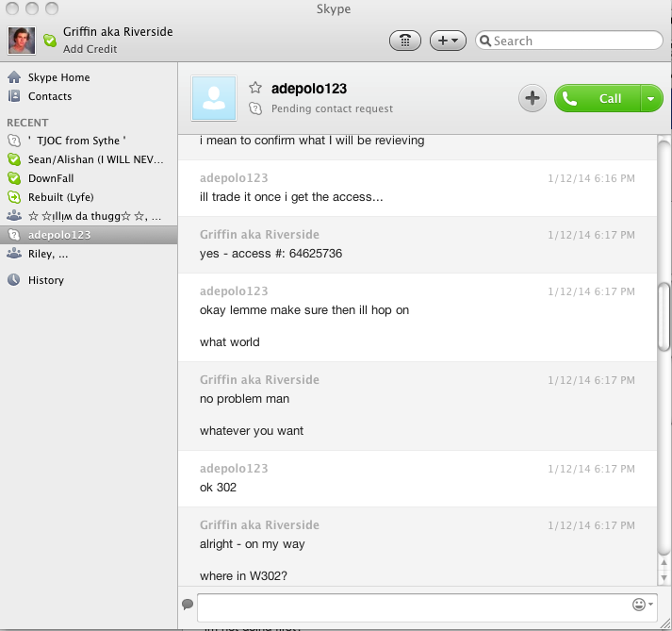
Task: Click the status icon beside TJOC from Sythe
Action: pyautogui.click(x=14, y=141)
